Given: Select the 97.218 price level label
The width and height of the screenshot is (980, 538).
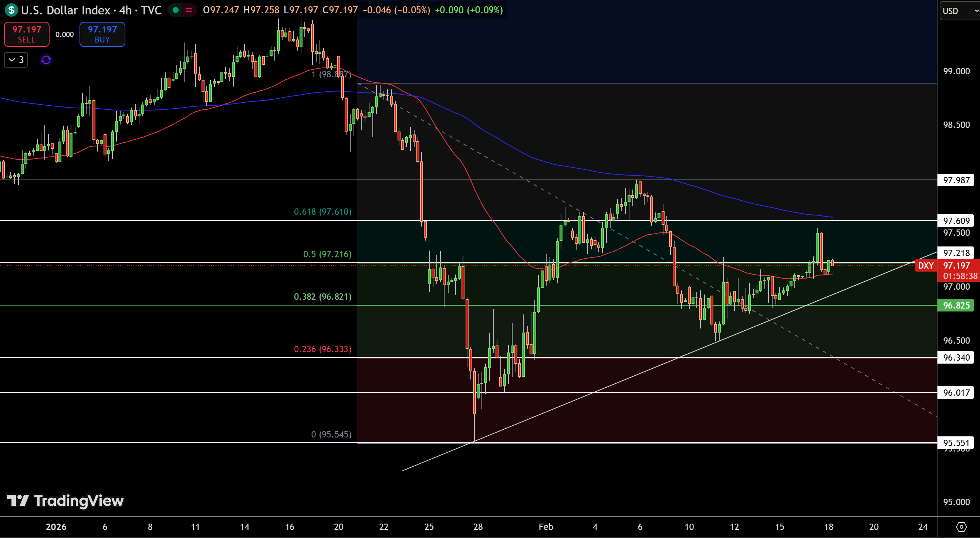Looking at the screenshot, I should coord(956,253).
